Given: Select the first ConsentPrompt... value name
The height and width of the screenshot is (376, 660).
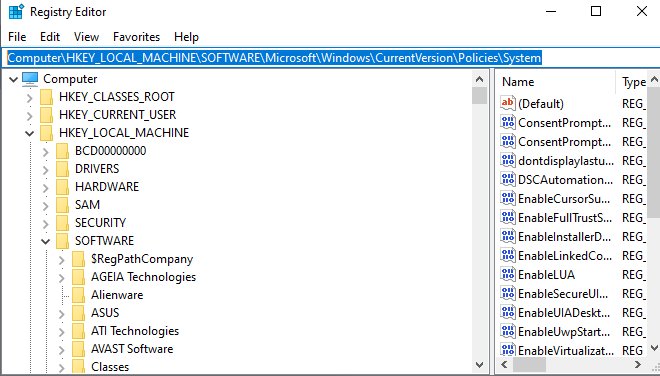Looking at the screenshot, I should click(564, 123).
